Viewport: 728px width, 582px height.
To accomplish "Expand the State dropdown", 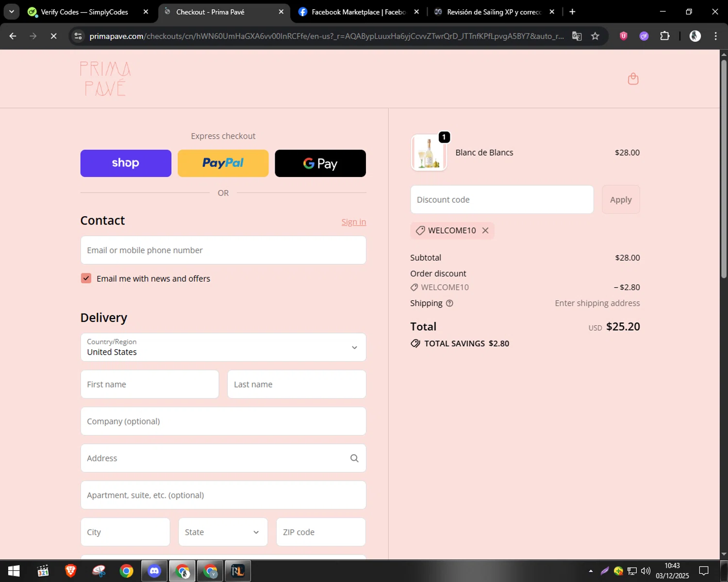I will click(223, 532).
